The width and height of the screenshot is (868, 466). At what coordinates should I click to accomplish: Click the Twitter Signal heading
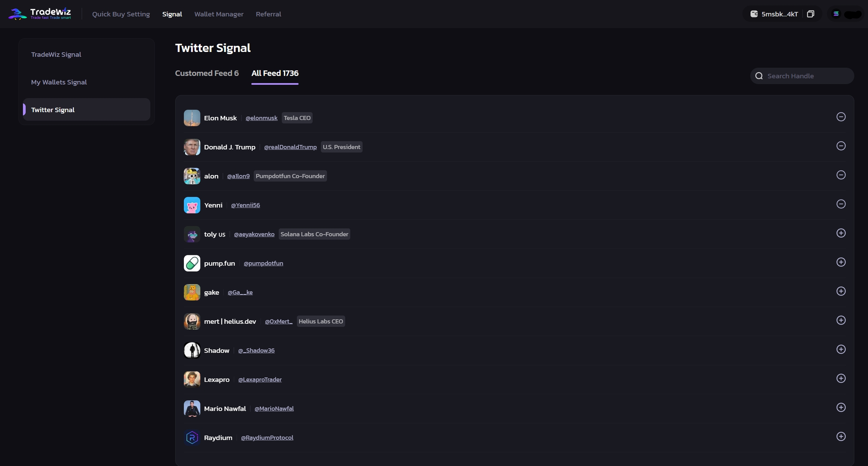click(x=213, y=48)
